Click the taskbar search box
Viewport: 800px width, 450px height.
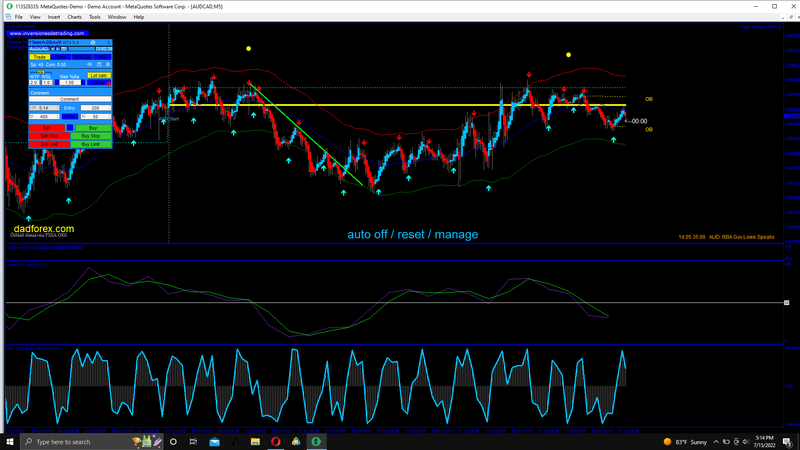pyautogui.click(x=92, y=442)
